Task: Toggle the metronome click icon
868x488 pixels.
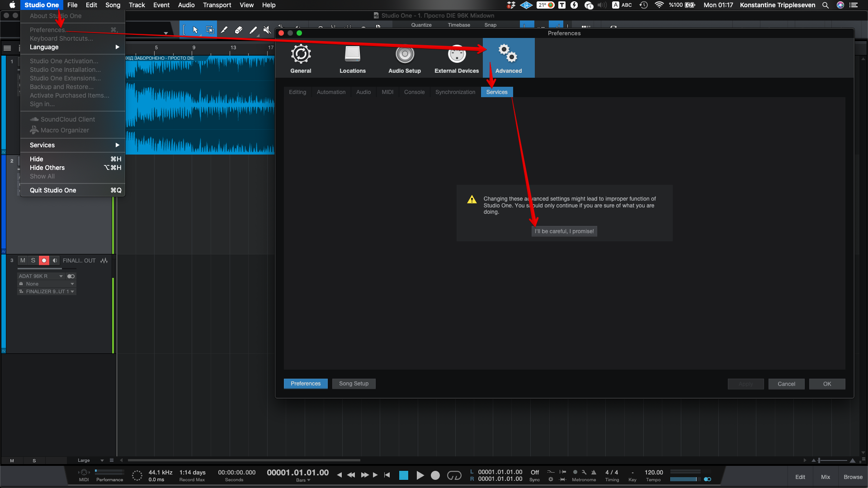Action: click(x=594, y=472)
